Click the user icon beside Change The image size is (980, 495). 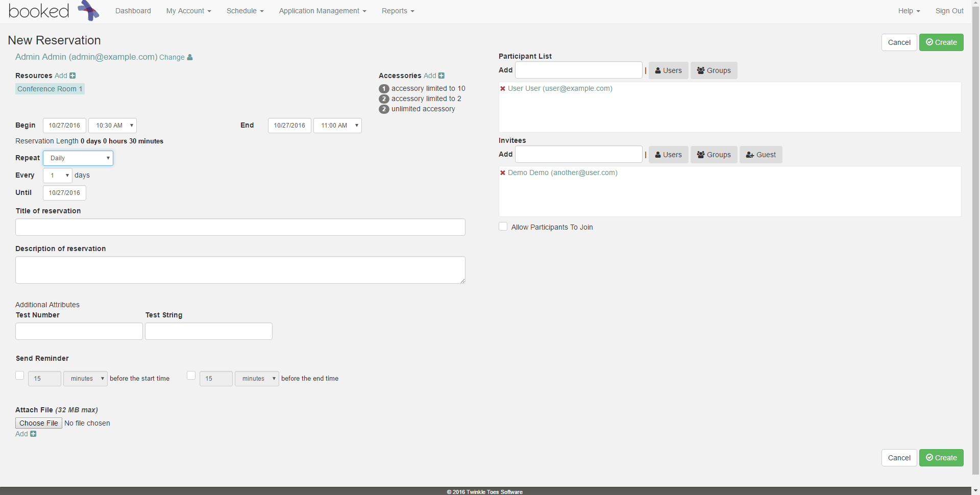pyautogui.click(x=190, y=57)
